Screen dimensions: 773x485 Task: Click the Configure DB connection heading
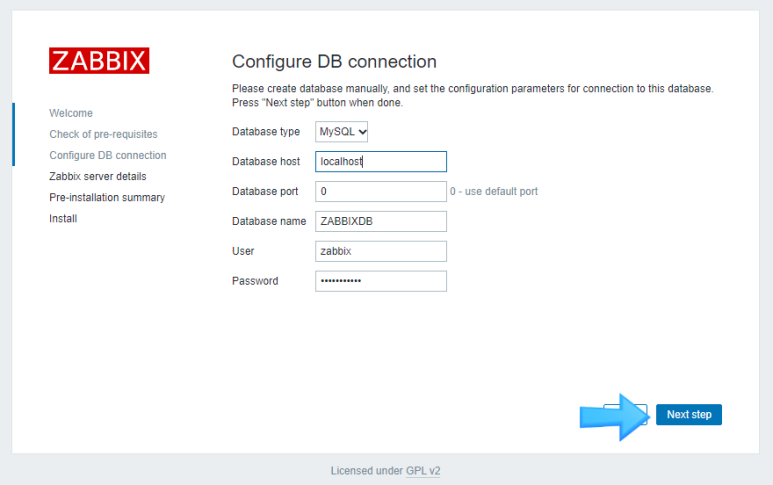tap(334, 62)
